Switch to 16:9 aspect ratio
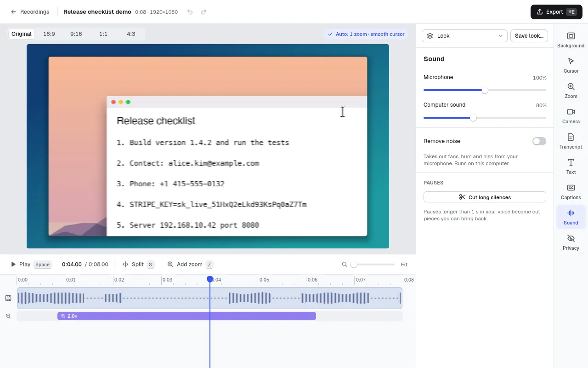588x368 pixels. pos(49,34)
